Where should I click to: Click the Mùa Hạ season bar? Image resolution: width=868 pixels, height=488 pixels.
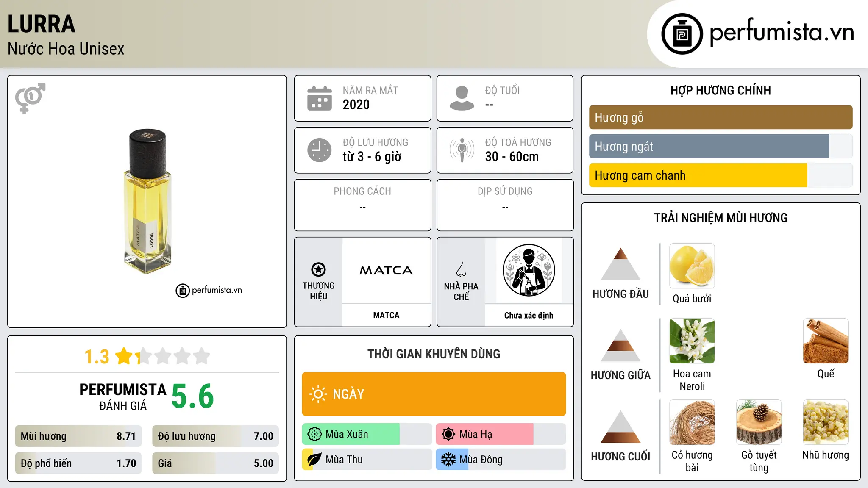pos(501,434)
